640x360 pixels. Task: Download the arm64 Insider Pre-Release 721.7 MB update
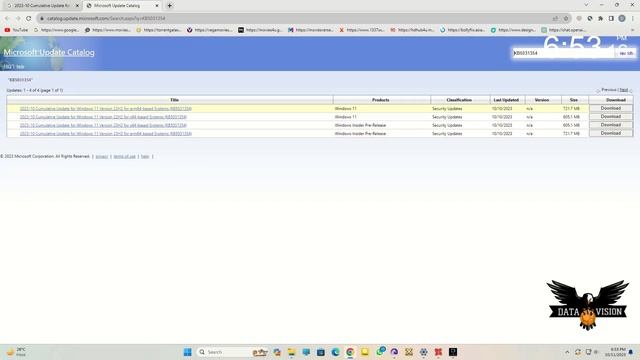611,133
